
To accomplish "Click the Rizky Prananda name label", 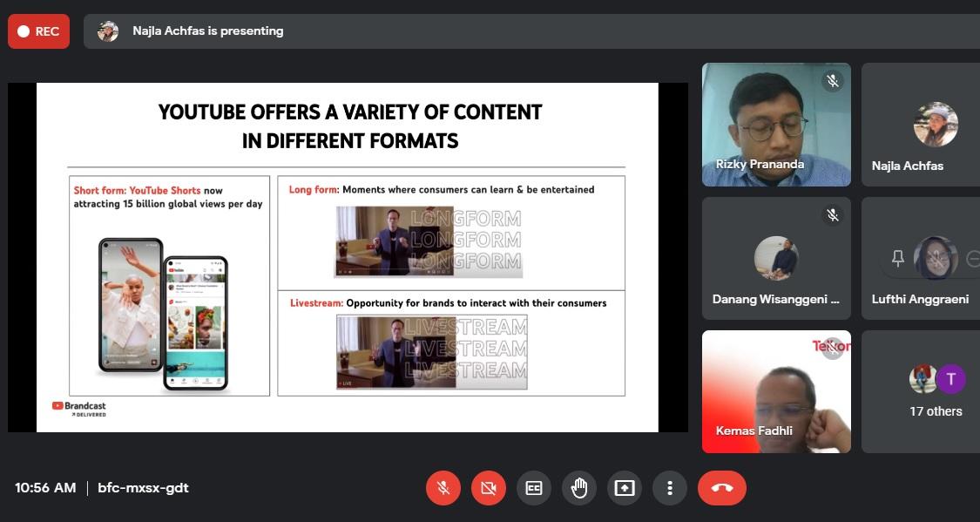I will (x=760, y=164).
